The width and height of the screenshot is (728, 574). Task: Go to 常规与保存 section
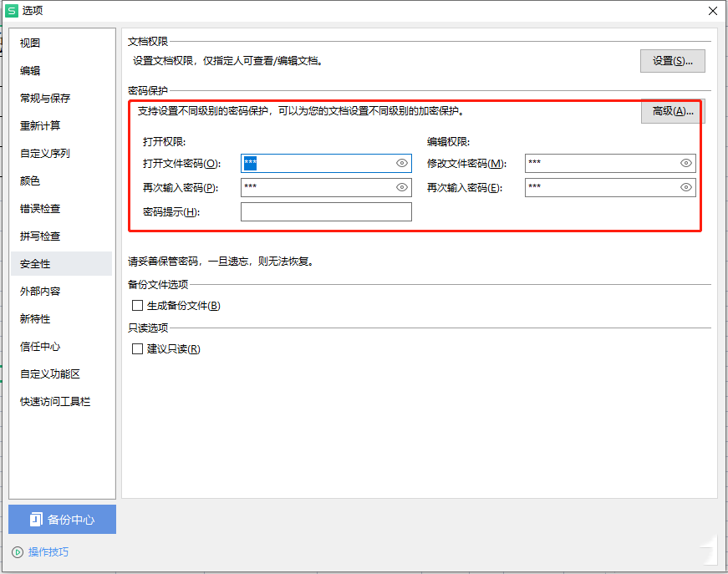[61, 98]
